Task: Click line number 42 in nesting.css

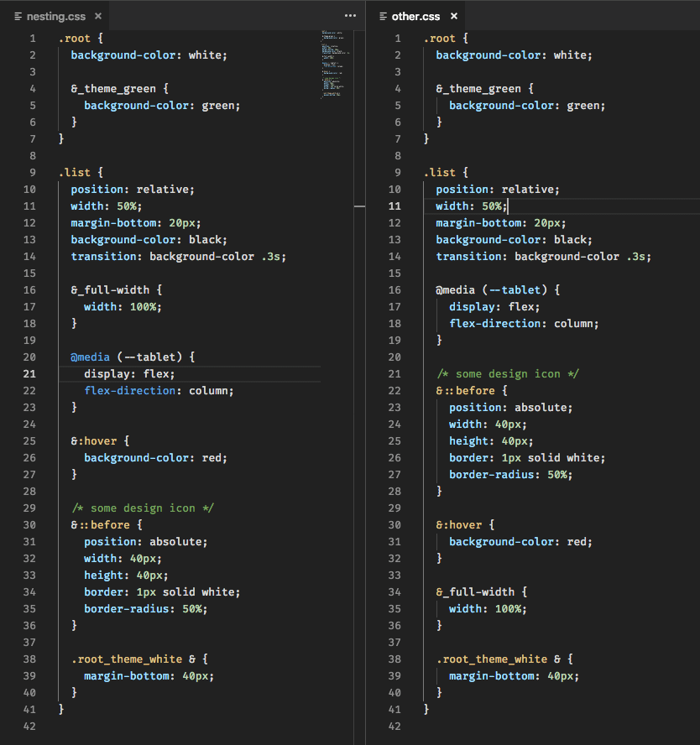Action: click(x=29, y=727)
